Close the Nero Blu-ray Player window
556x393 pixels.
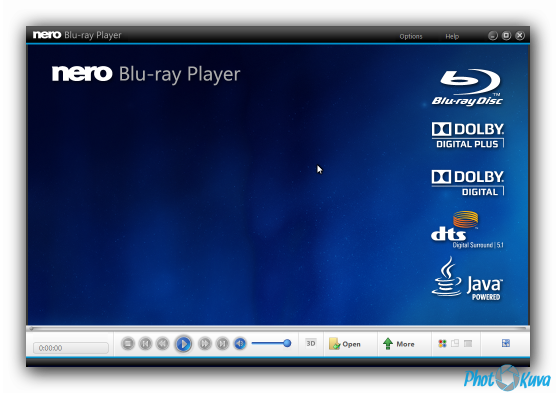520,35
